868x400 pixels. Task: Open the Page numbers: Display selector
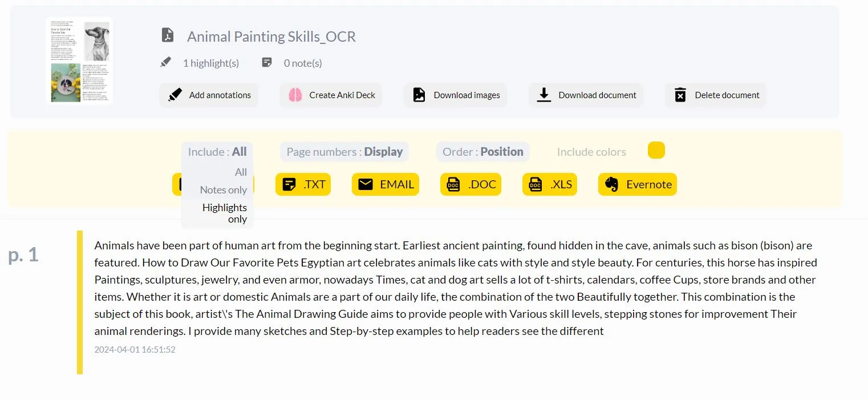(x=343, y=151)
